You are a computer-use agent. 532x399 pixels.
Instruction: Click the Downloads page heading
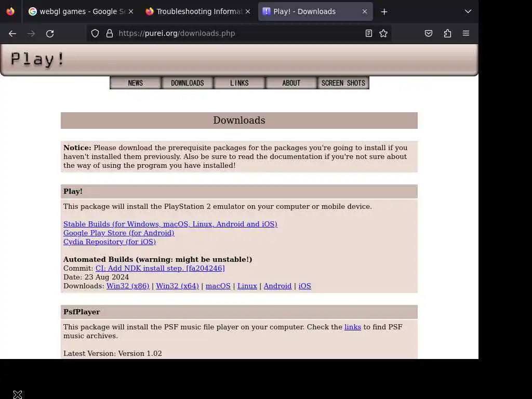(239, 121)
